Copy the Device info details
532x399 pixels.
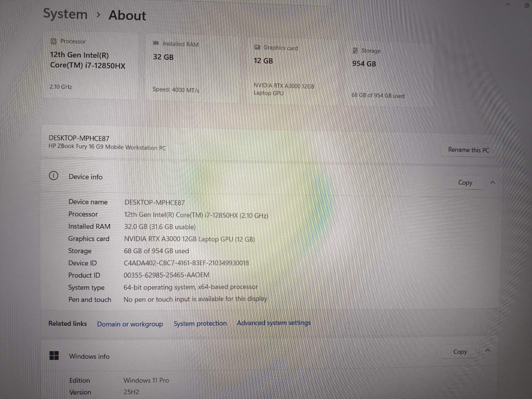click(465, 182)
